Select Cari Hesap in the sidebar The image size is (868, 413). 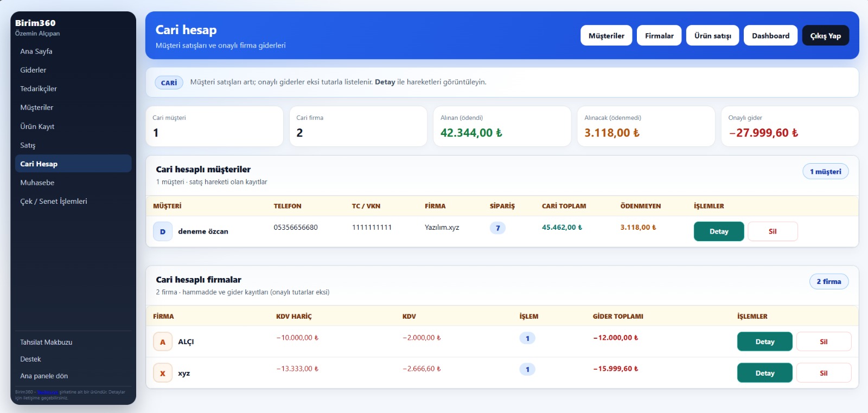(73, 164)
